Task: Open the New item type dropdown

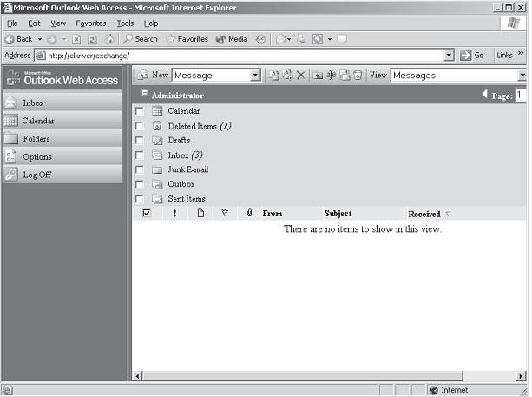Action: pos(255,75)
